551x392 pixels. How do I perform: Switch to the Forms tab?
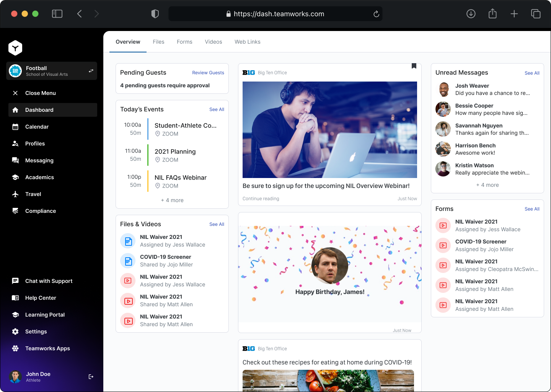pos(184,42)
